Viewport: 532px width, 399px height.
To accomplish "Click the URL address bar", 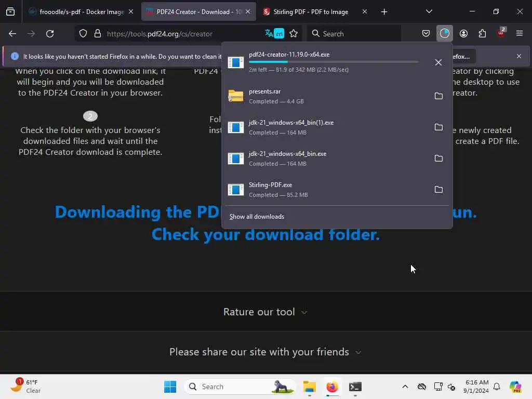I will tap(183, 34).
